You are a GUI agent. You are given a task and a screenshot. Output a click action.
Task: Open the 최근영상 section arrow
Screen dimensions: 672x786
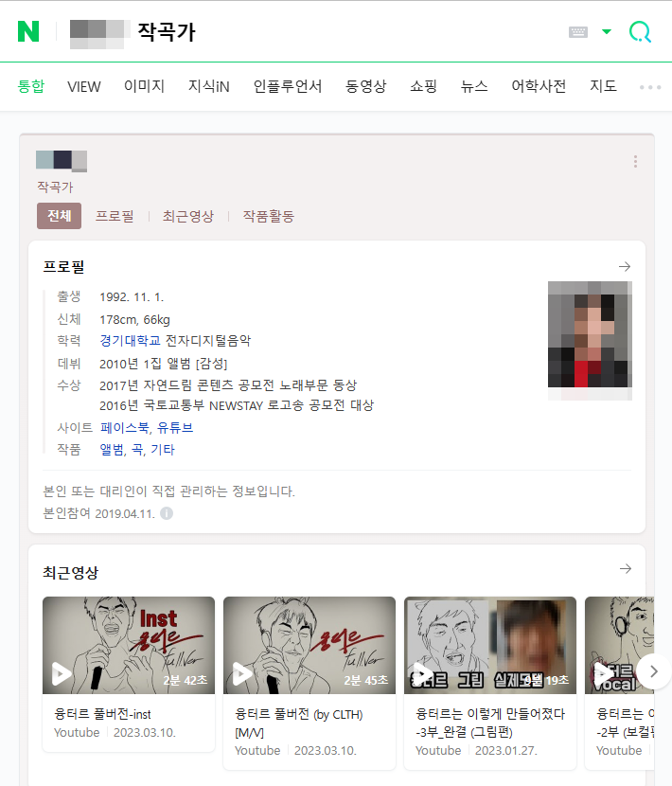pos(625,568)
